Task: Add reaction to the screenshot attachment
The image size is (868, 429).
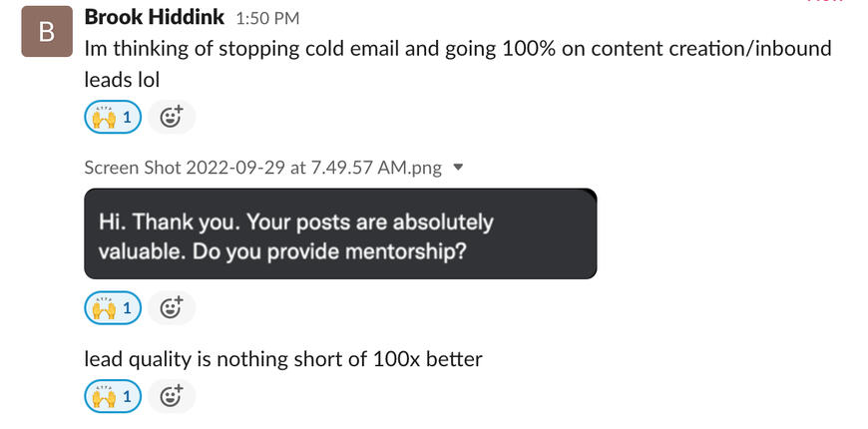Action: click(x=172, y=308)
